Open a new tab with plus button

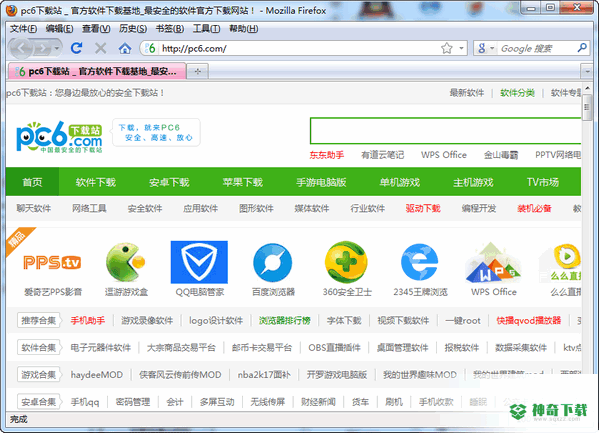[x=198, y=71]
